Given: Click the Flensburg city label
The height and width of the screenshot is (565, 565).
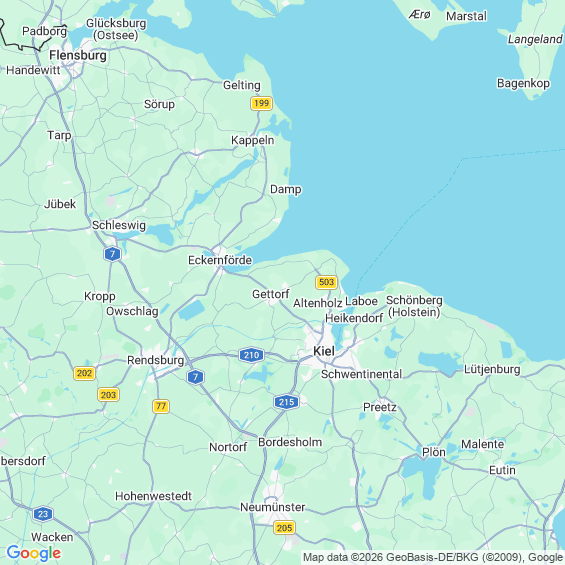Looking at the screenshot, I should pos(78,55).
